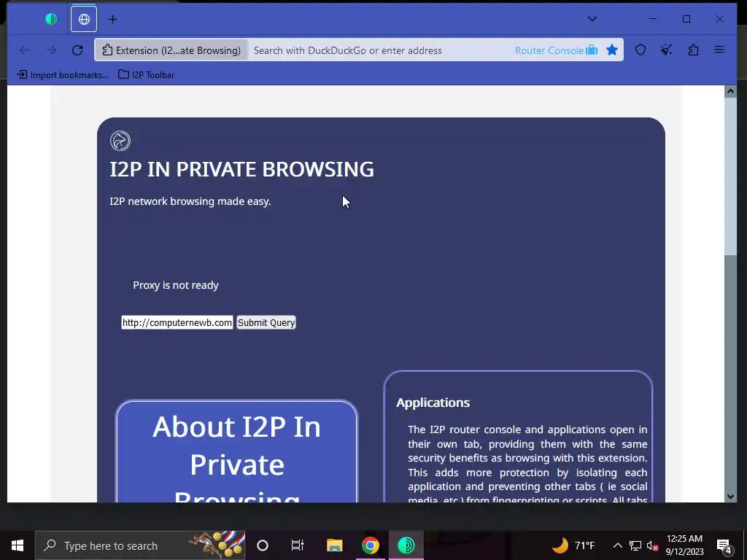Switch to the first I2P browser tab
This screenshot has height=560, width=747.
51,19
